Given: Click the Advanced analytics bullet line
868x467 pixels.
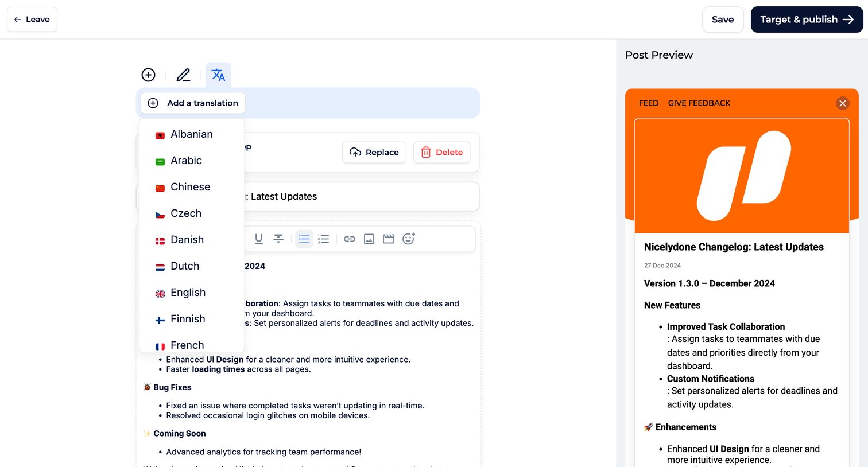Looking at the screenshot, I should pos(263,452).
